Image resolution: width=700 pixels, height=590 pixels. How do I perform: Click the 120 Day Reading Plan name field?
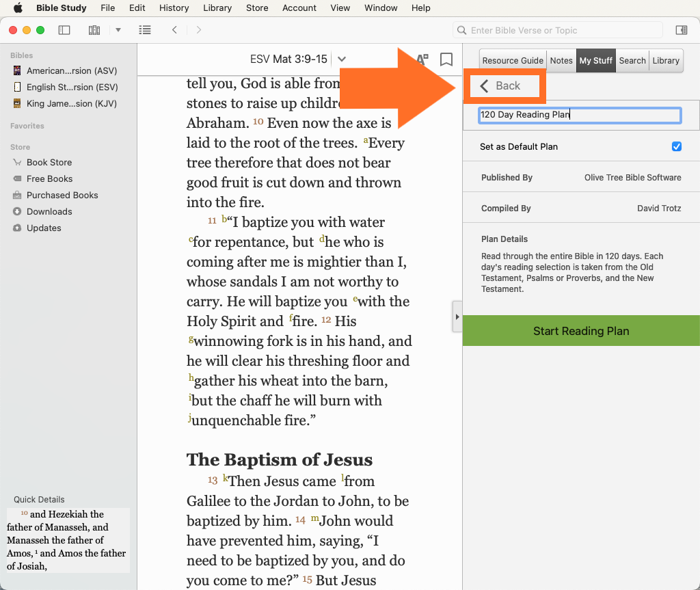(x=580, y=115)
